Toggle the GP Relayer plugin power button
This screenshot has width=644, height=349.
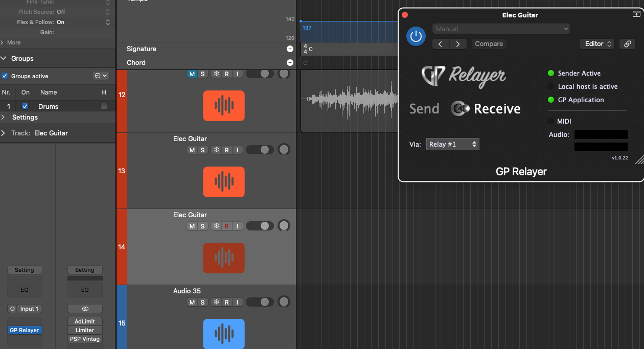[x=416, y=36]
